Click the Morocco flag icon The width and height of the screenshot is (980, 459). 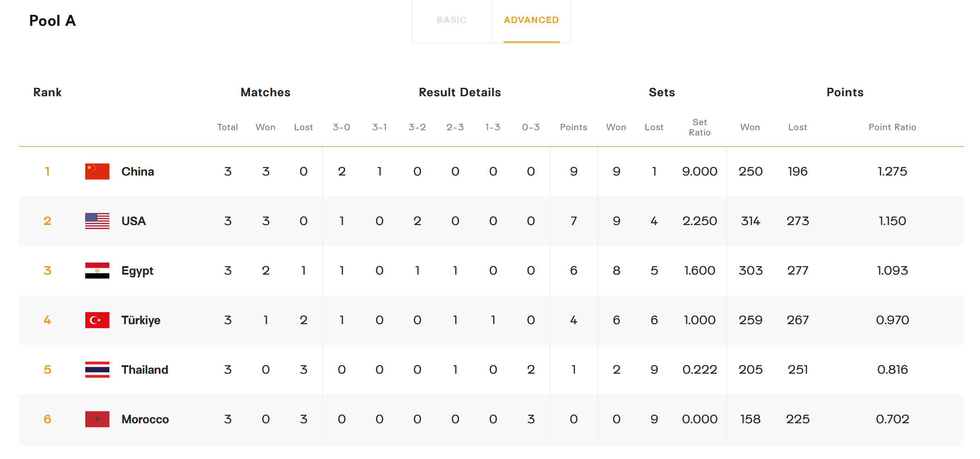(x=97, y=419)
